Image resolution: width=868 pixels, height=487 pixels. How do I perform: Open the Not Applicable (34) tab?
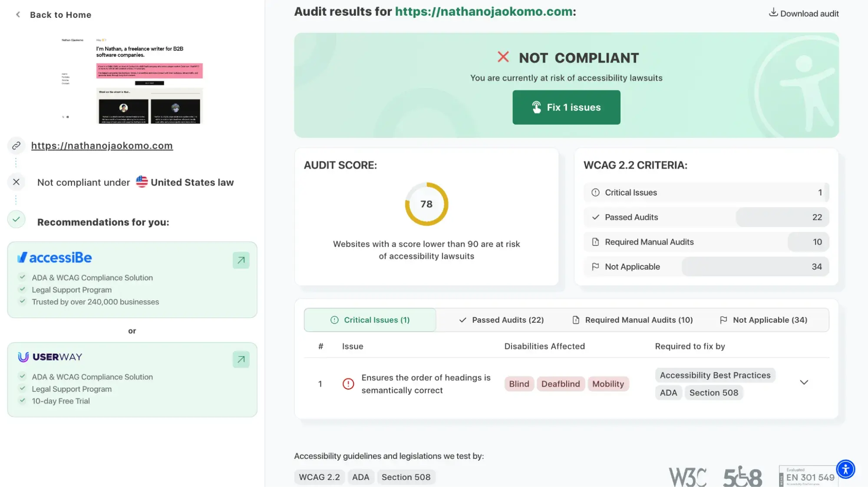click(763, 320)
